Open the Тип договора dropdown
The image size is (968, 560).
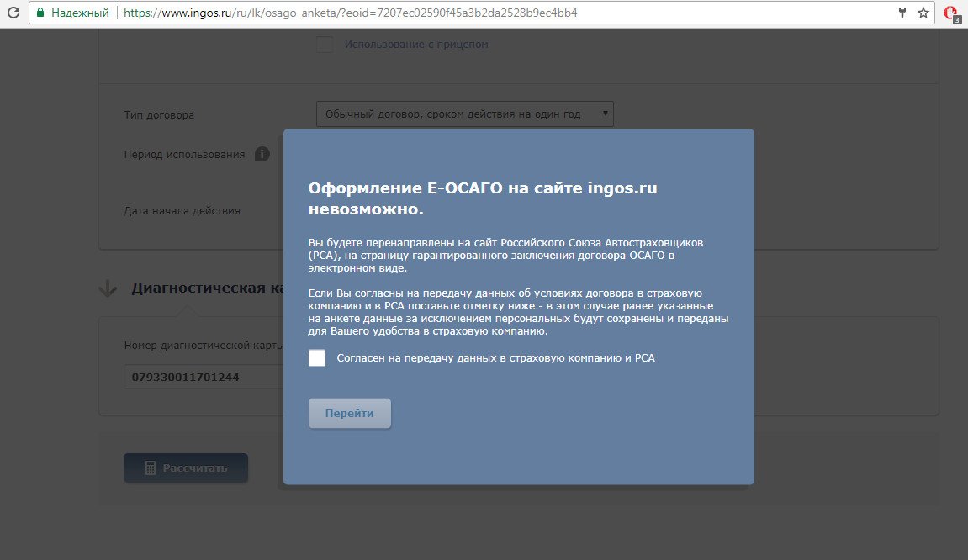coord(465,114)
